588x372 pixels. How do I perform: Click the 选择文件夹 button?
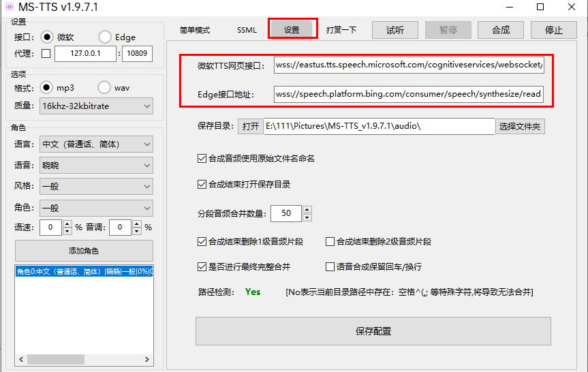[x=520, y=126]
